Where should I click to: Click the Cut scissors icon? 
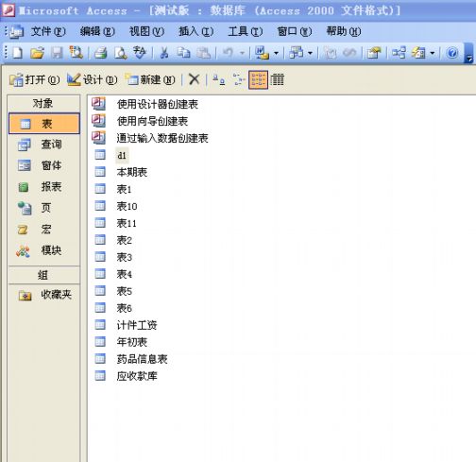pyautogui.click(x=163, y=53)
